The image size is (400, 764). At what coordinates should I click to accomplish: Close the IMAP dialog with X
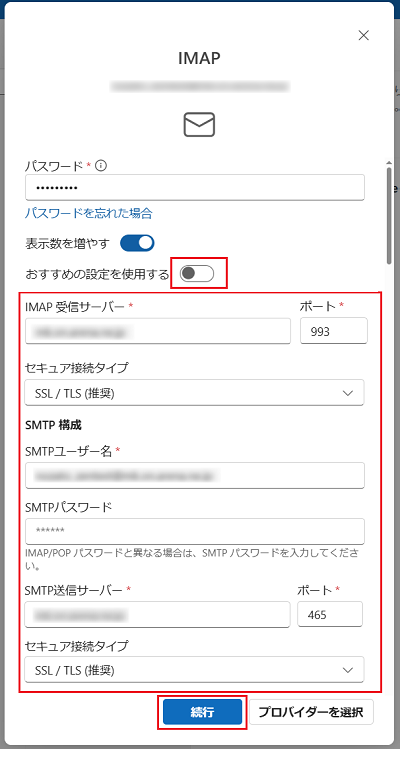[363, 35]
